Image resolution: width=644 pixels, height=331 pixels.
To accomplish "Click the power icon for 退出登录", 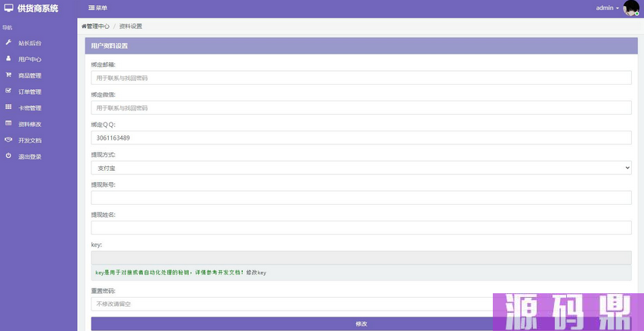I will [x=8, y=156].
